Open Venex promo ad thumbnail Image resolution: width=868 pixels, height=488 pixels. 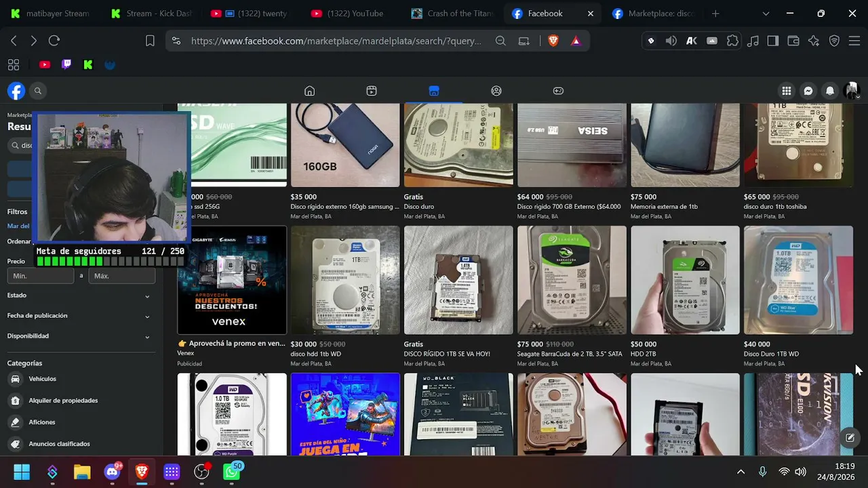pos(232,280)
